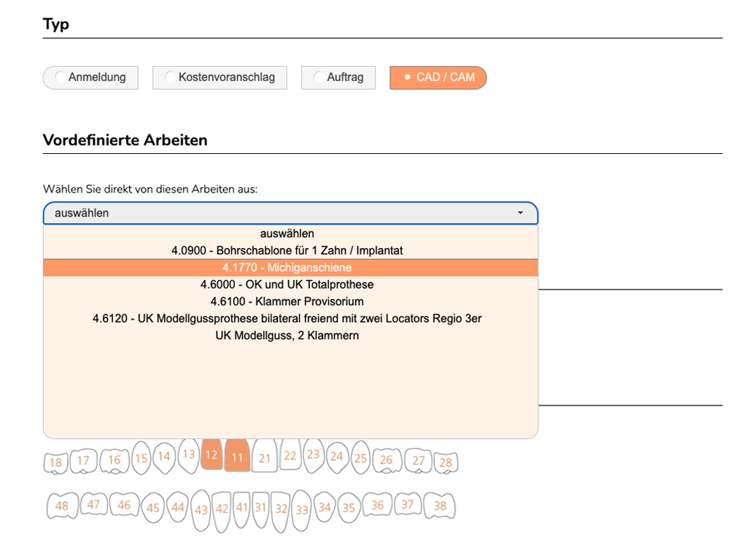Pick tooth 26 upper molar
Viewport: 747px width, 560px height.
387,461
